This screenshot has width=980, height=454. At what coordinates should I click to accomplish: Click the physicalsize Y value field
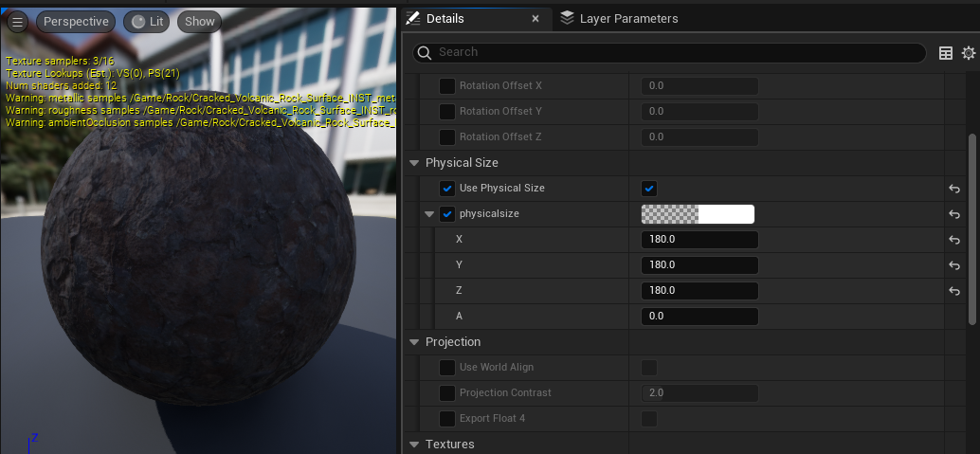point(699,265)
